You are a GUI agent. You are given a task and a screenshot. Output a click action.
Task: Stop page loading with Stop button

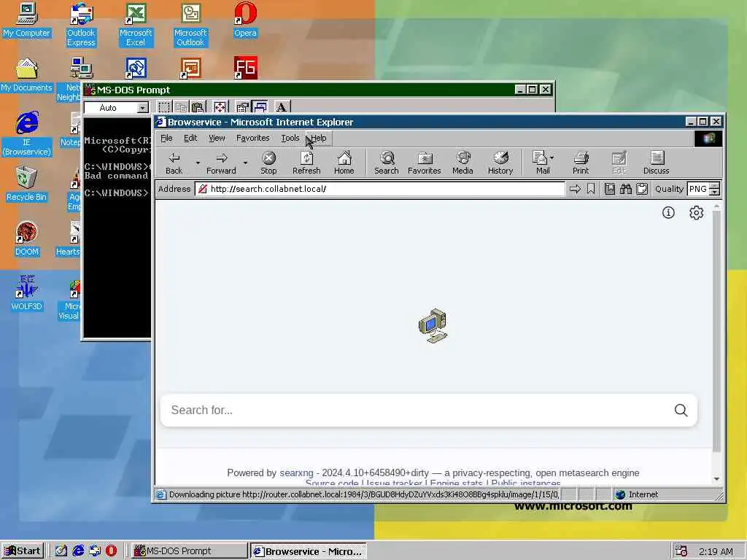[268, 163]
